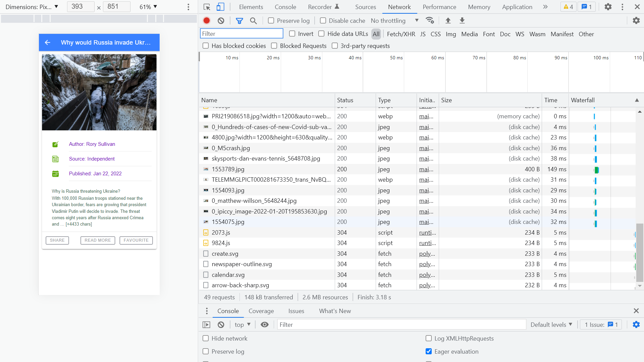Open the Coverage drawer tab
Image resolution: width=644 pixels, height=362 pixels.
[x=261, y=311]
